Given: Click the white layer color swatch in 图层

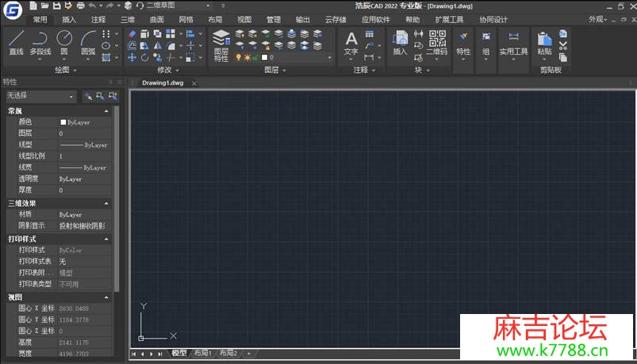Looking at the screenshot, I should (264, 58).
